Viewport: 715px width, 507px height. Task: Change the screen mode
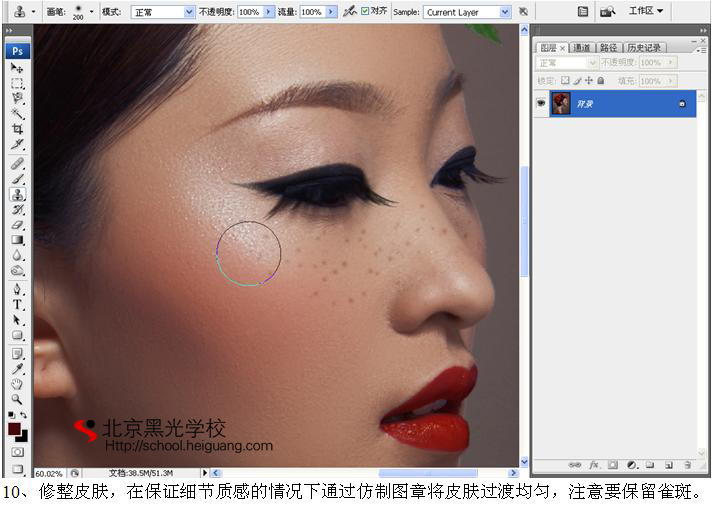click(17, 468)
